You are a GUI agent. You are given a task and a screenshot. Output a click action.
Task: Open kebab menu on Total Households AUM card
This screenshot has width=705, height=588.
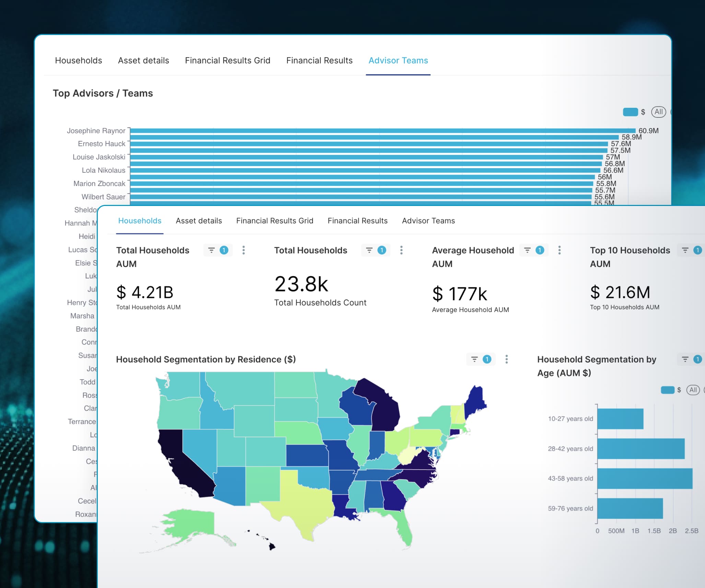(x=244, y=250)
